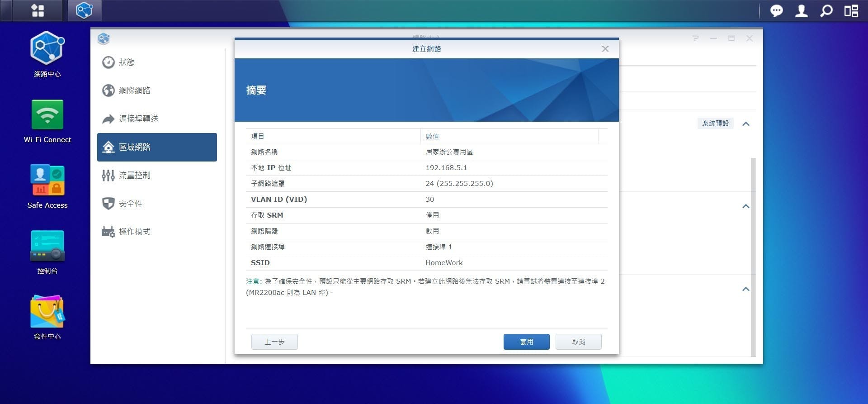This screenshot has height=404, width=868.
Task: Select the VLAN ID value 30
Action: 429,200
